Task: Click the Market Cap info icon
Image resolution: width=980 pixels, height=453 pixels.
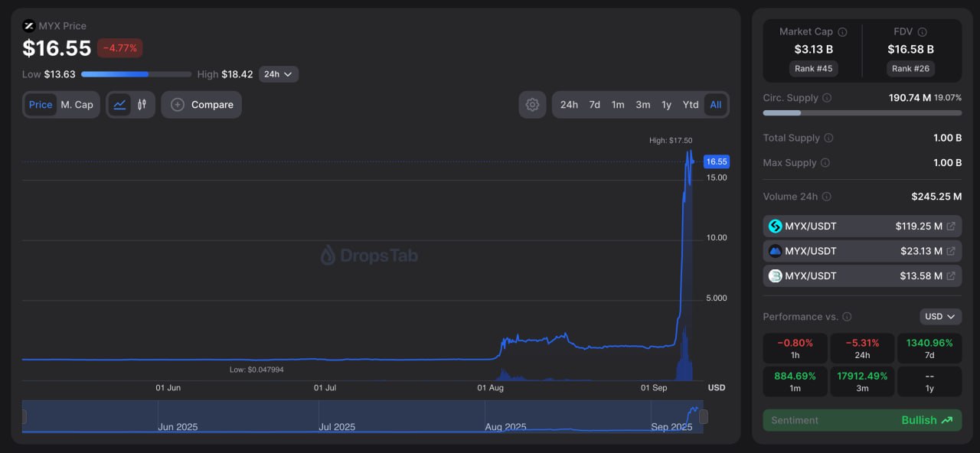Action: [x=842, y=32]
